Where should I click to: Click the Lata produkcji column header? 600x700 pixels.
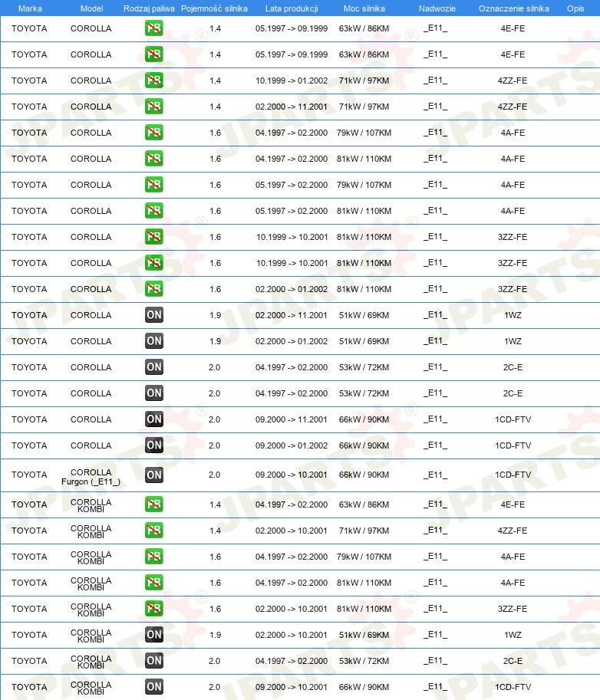292,8
